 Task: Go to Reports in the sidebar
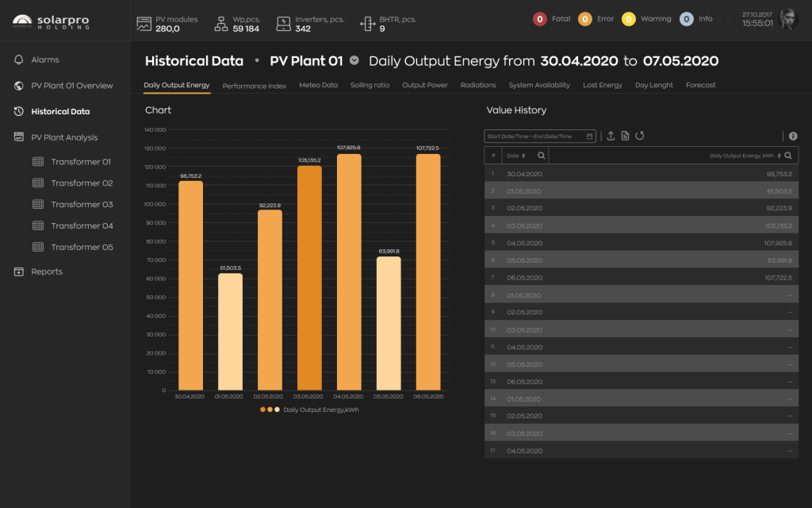(x=47, y=271)
